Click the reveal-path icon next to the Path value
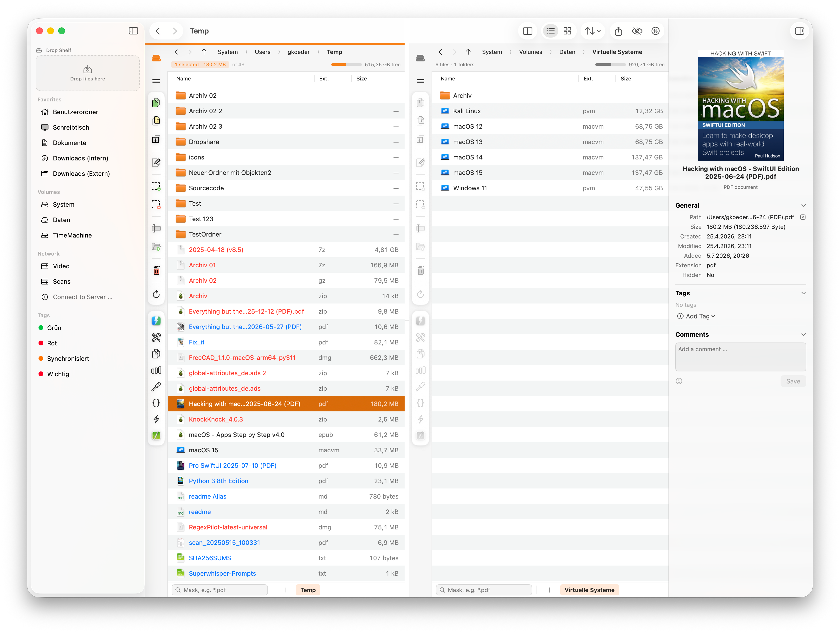 803,217
